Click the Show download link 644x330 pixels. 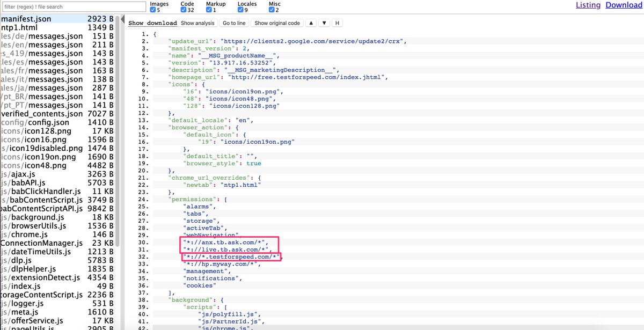point(152,23)
